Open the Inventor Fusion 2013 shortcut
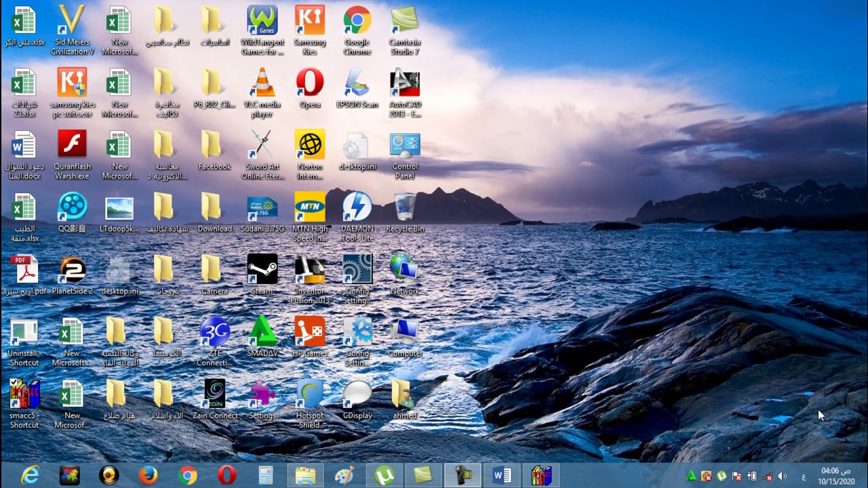Screen dimensions: 868x488 (x=310, y=279)
